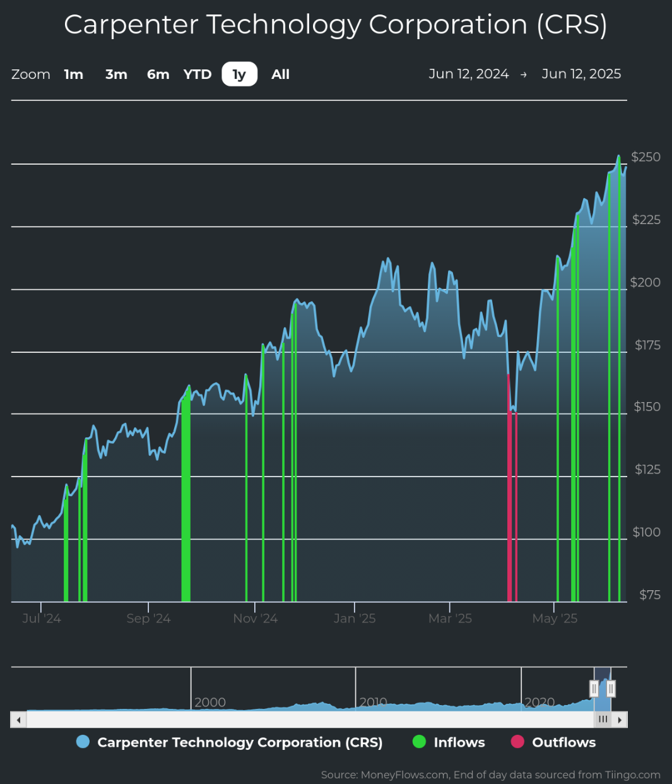Click the MoneyFlows.com source credit text
Viewport: 672px width, 784px height.
click(491, 775)
